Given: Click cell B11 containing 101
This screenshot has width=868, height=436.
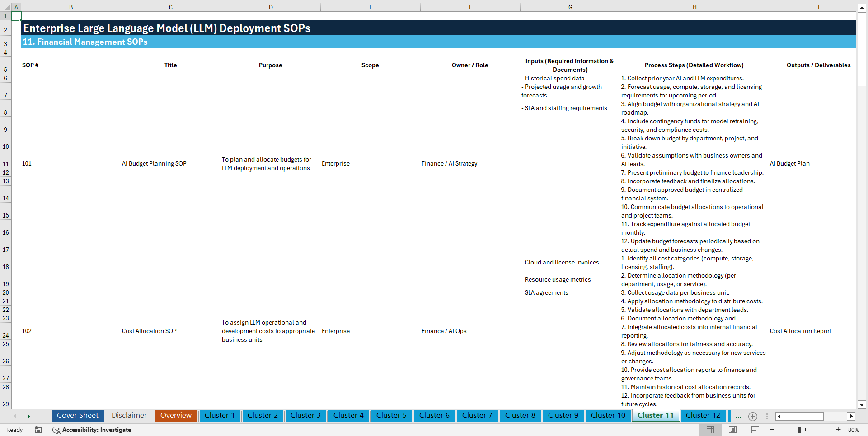Looking at the screenshot, I should click(x=71, y=163).
